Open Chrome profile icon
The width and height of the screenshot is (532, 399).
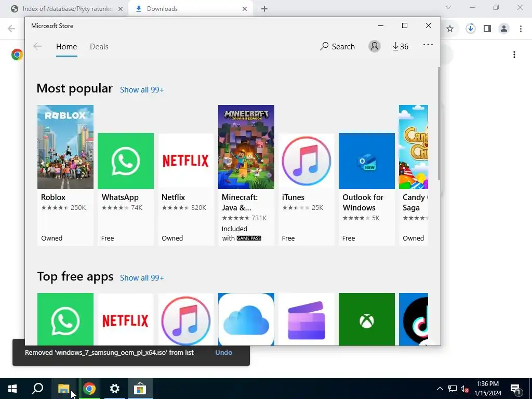point(504,29)
